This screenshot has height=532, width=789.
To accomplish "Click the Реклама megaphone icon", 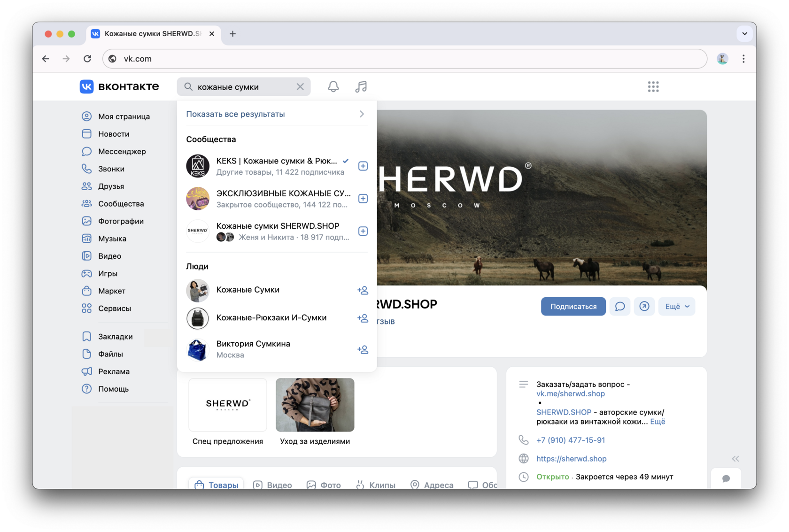I will [x=86, y=371].
